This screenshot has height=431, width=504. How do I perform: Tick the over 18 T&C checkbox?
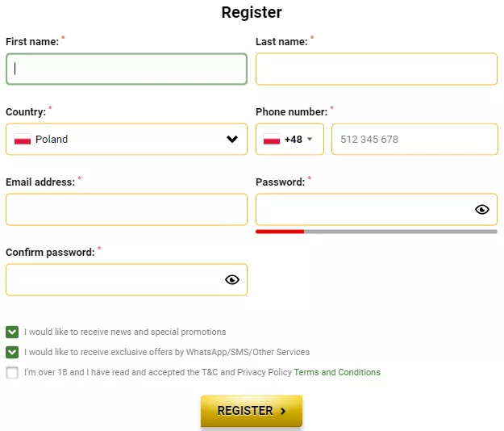12,372
